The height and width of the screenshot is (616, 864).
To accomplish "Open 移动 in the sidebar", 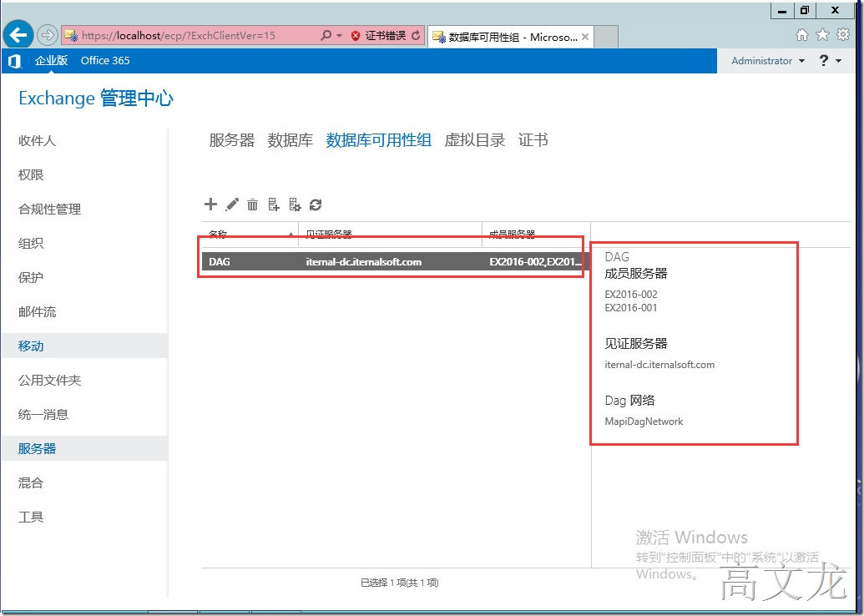I will pyautogui.click(x=84, y=346).
